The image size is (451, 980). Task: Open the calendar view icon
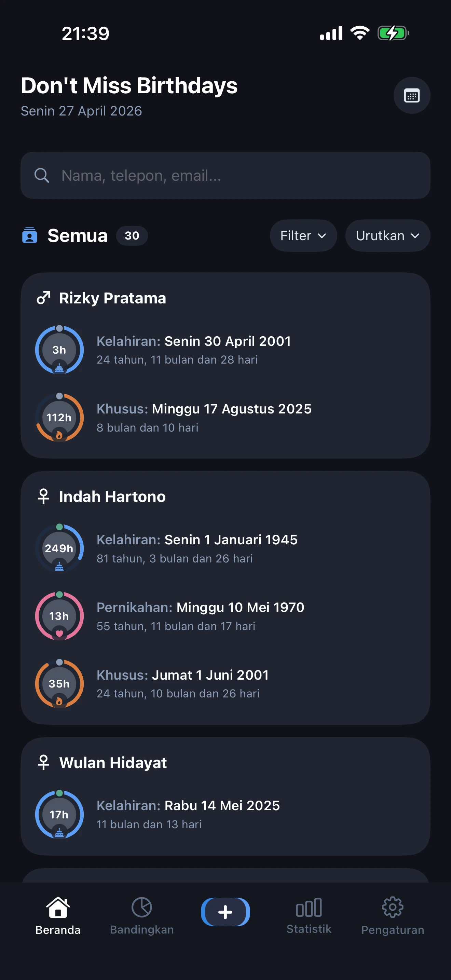(411, 95)
